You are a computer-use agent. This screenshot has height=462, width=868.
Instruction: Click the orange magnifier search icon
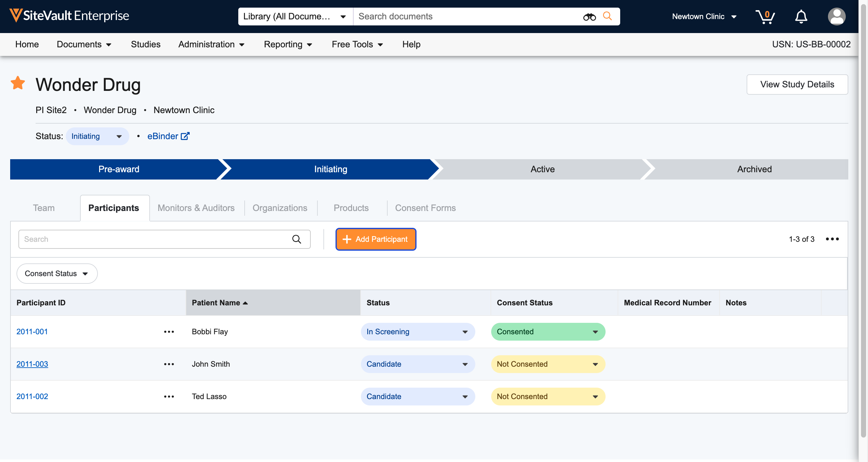pyautogui.click(x=607, y=16)
